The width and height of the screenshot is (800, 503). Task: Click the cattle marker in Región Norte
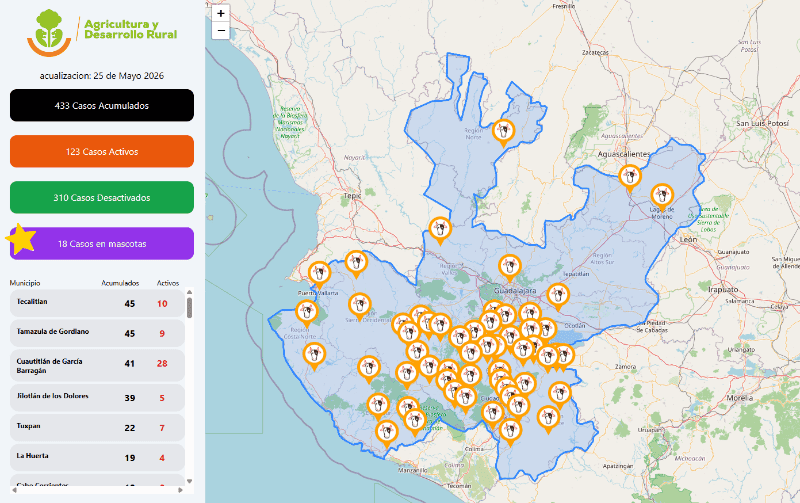pos(504,133)
